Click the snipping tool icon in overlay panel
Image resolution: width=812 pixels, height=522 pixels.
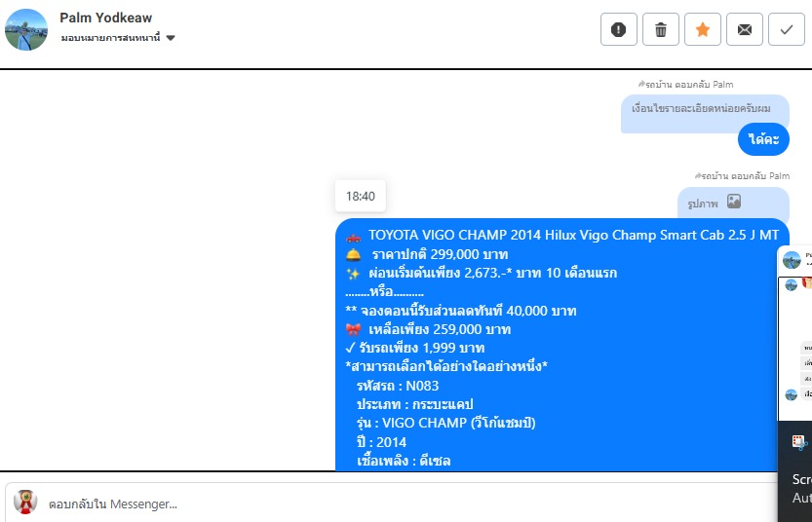coord(799,442)
